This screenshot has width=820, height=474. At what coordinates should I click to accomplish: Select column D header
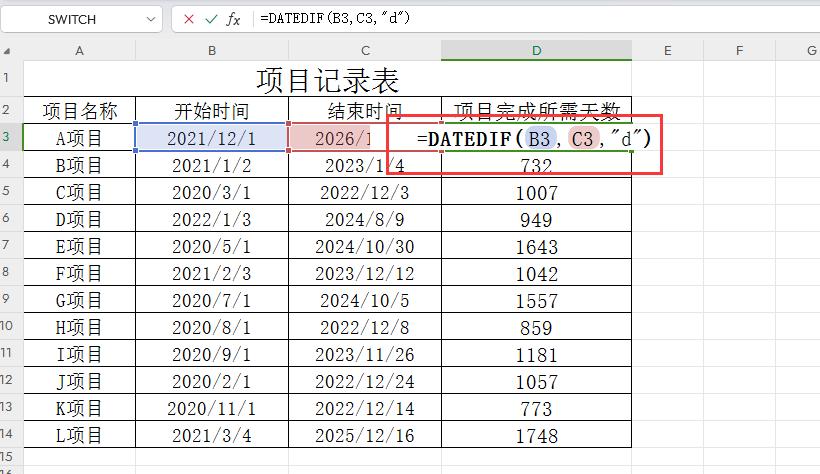click(537, 51)
